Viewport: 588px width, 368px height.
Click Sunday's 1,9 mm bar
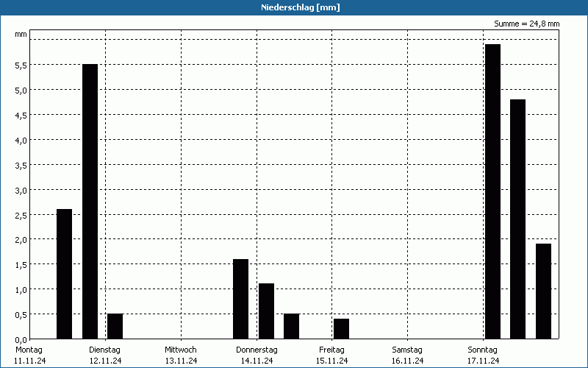click(543, 291)
